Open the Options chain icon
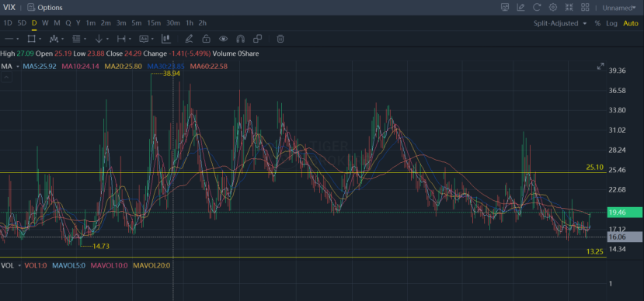Screen dimensions: 644x301 31,8
